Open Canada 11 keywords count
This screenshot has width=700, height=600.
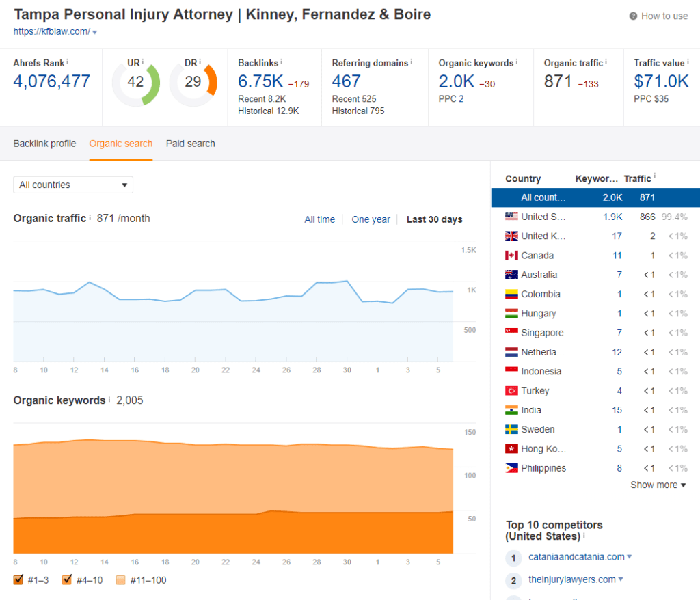point(617,256)
